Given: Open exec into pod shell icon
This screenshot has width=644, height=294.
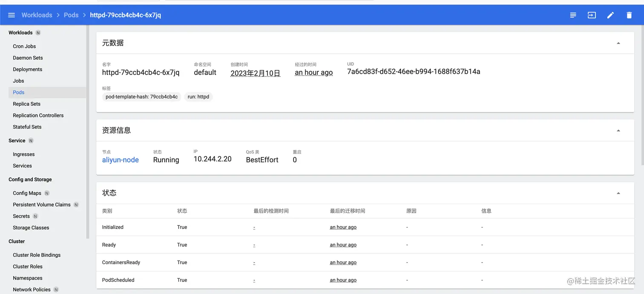Looking at the screenshot, I should click(x=592, y=15).
